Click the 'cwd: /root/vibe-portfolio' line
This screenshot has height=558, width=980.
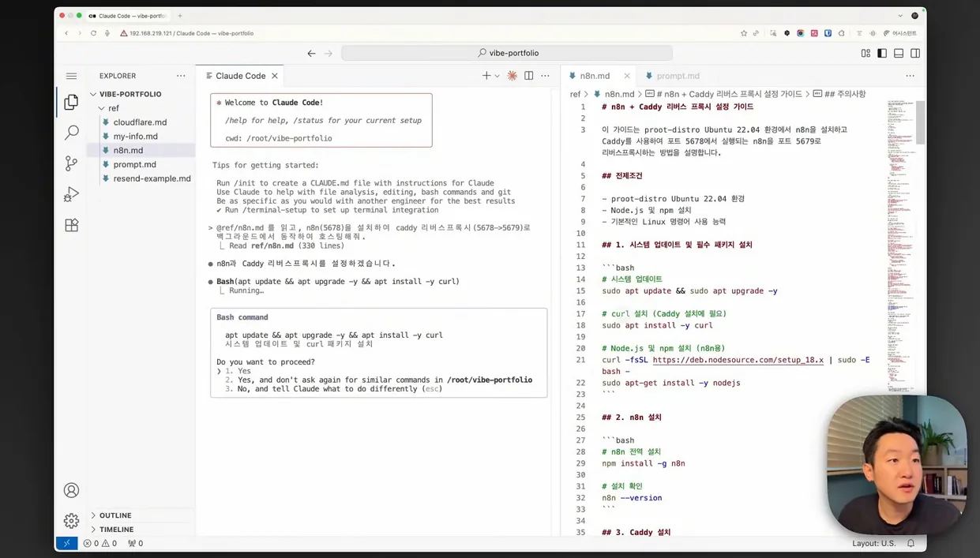click(278, 138)
